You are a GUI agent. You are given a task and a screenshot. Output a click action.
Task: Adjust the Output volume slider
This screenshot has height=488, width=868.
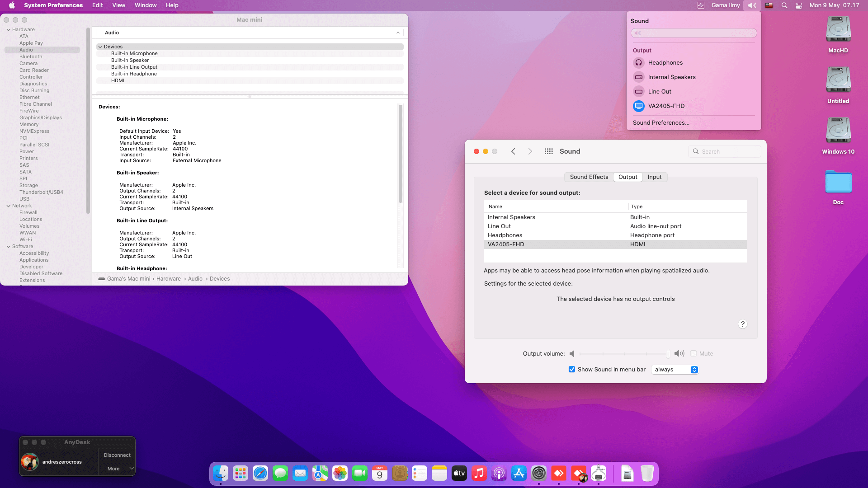pos(624,354)
